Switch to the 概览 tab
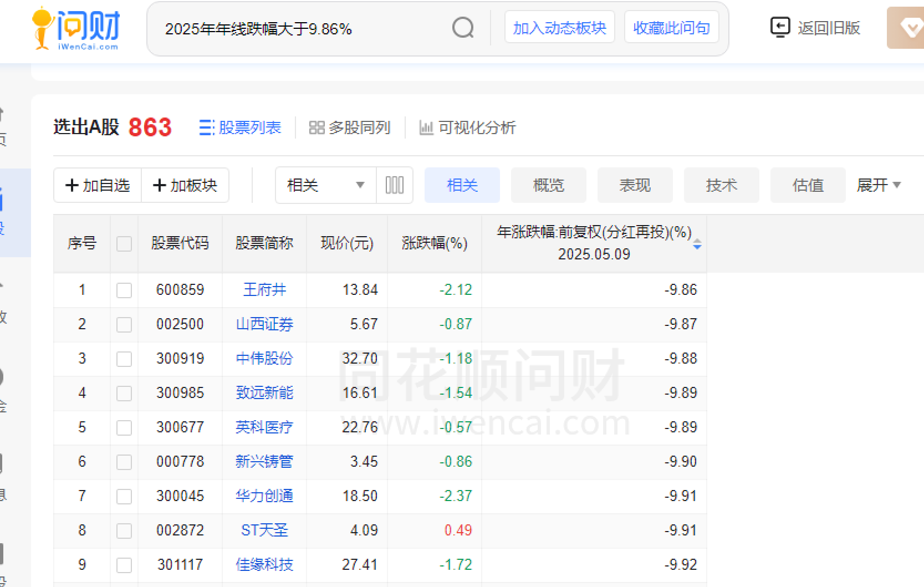The height and width of the screenshot is (587, 924). click(x=549, y=185)
